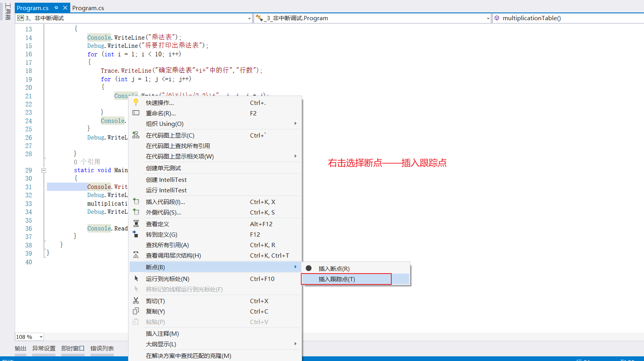Click the Quick Actions lightbulb icon

click(x=136, y=102)
